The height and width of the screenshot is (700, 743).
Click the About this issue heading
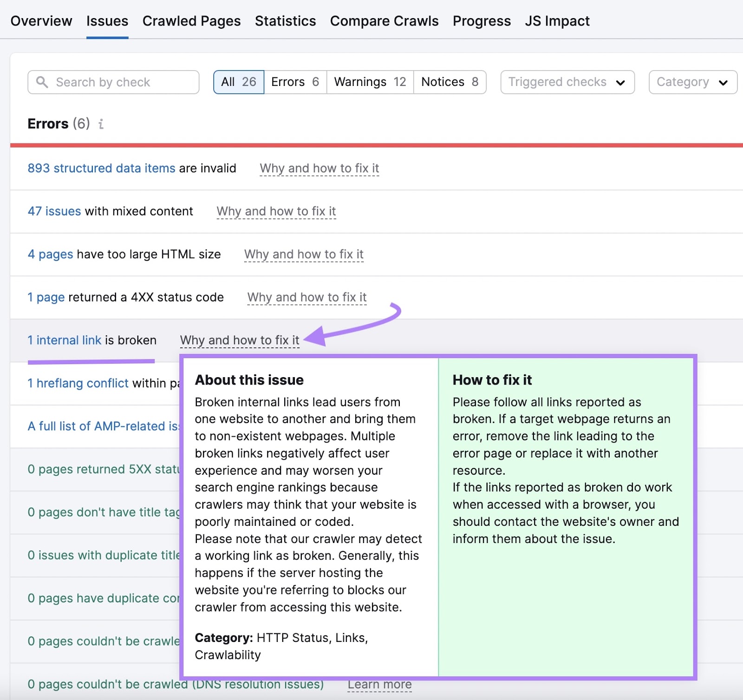click(x=249, y=380)
